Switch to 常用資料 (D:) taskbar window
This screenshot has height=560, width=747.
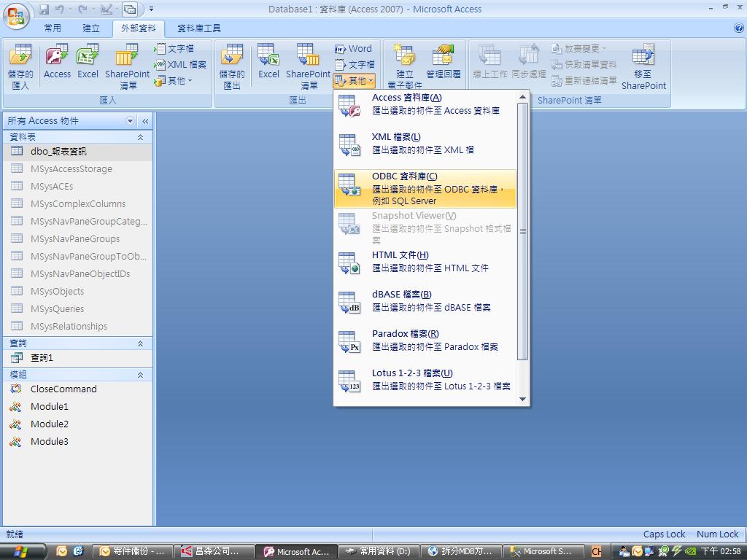[x=379, y=551]
